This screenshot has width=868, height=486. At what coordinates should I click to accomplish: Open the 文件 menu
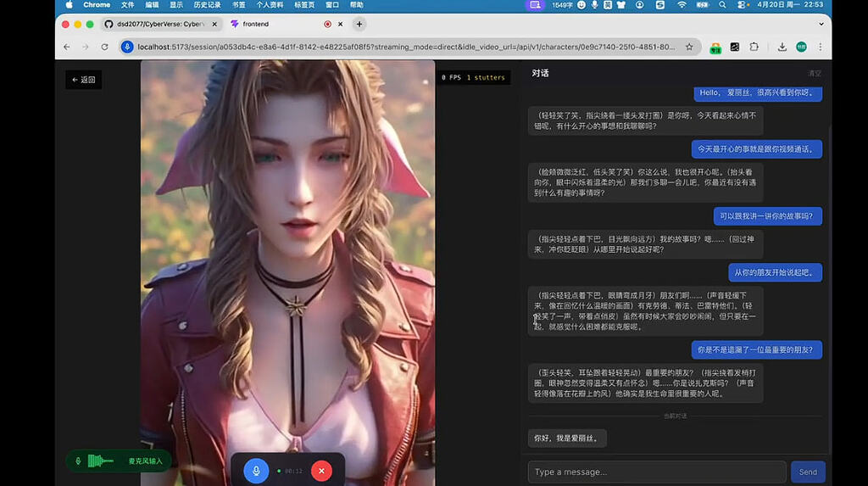pyautogui.click(x=127, y=5)
